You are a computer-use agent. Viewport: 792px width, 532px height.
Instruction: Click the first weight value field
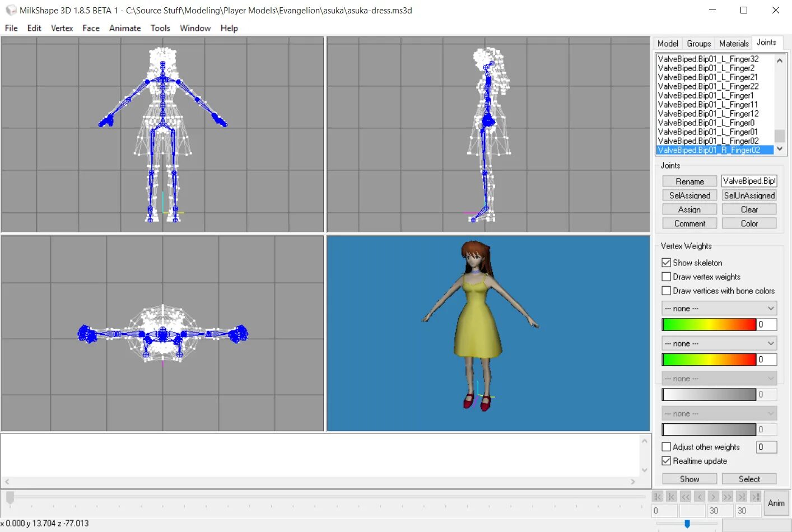point(767,324)
